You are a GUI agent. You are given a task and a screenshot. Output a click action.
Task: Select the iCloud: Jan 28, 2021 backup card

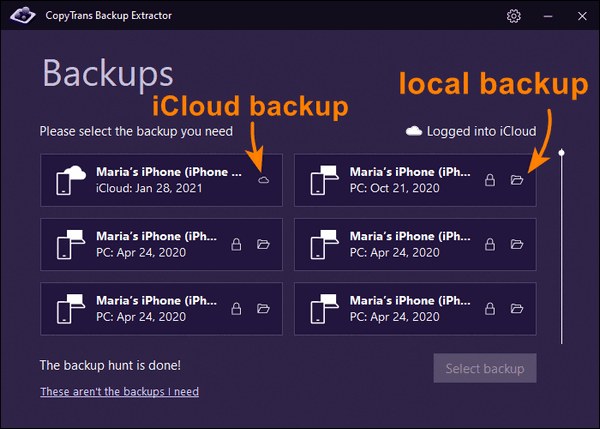pyautogui.click(x=161, y=180)
